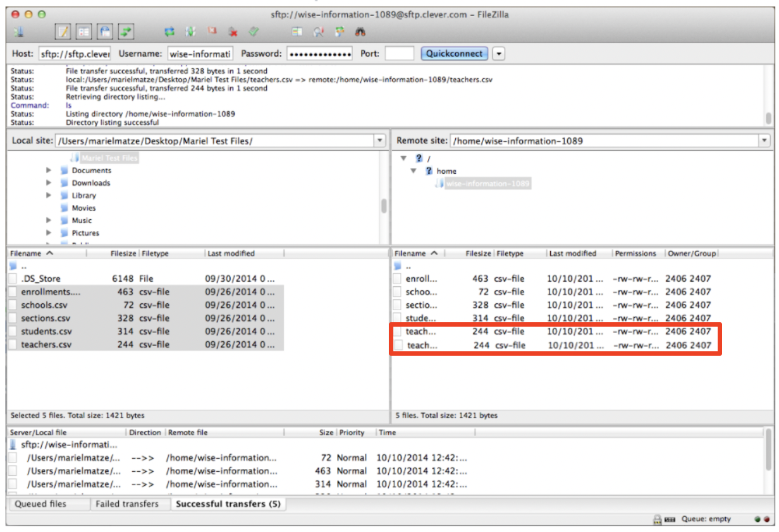
Task: Search for files with the binoculars icon
Action: click(x=360, y=32)
